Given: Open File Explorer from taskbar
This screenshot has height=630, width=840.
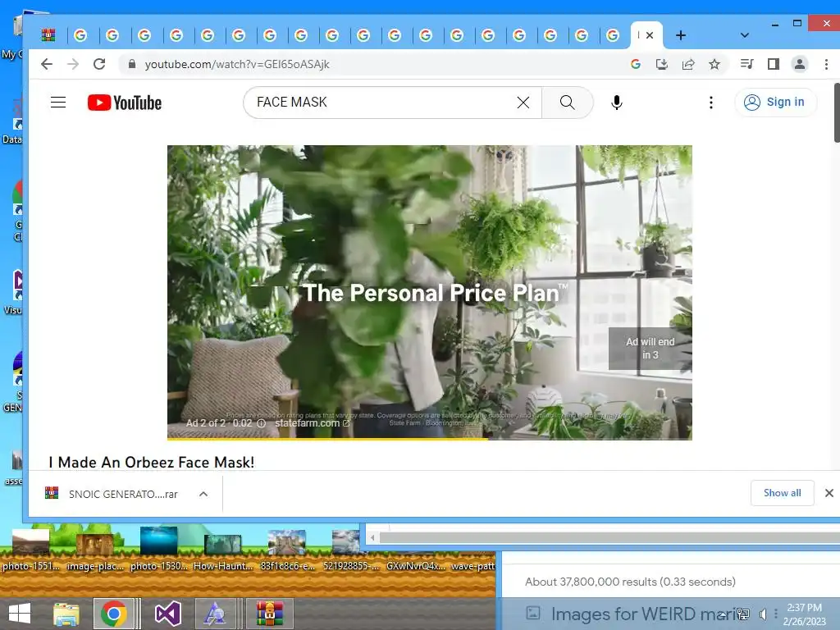Looking at the screenshot, I should tap(66, 614).
